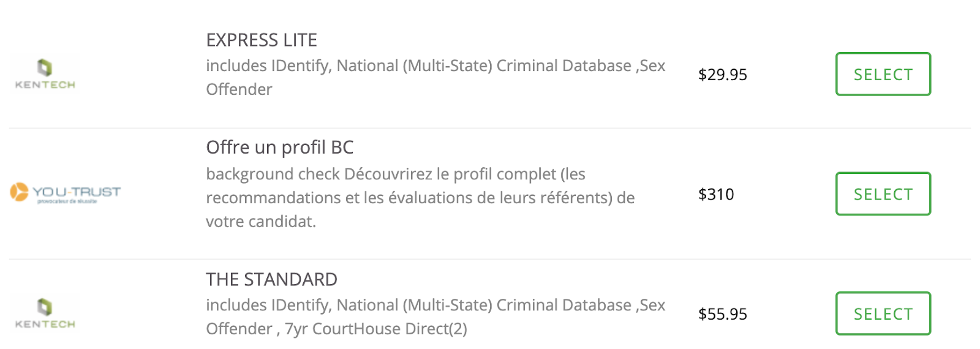Click the KENTECH wordmark in The Standard row
Image resolution: width=980 pixels, height=349 pixels.
click(x=45, y=325)
